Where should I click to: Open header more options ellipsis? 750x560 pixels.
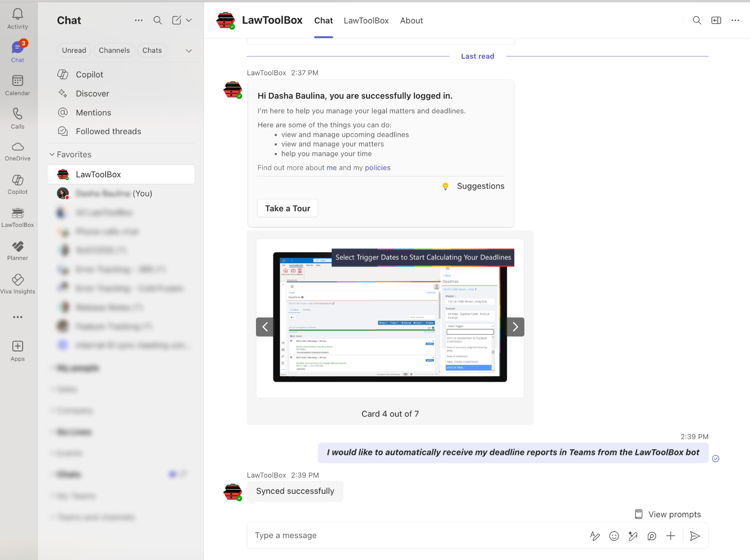(735, 20)
